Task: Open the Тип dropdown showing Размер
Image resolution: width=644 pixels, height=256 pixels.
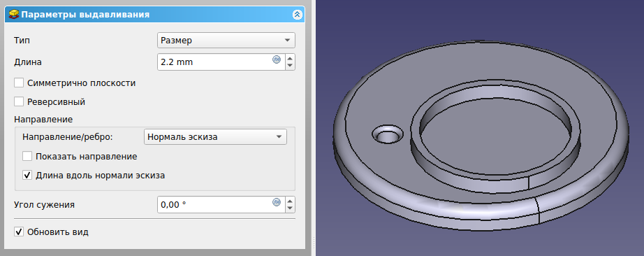Action: click(x=226, y=41)
